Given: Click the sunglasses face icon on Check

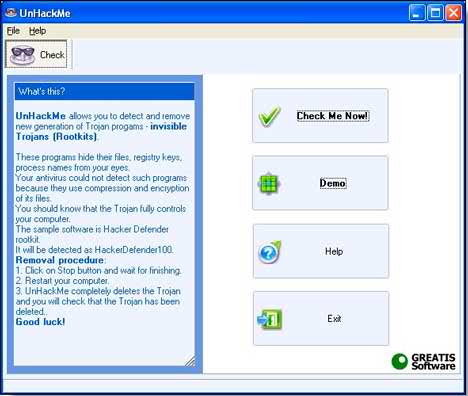Looking at the screenshot, I should coord(22,55).
